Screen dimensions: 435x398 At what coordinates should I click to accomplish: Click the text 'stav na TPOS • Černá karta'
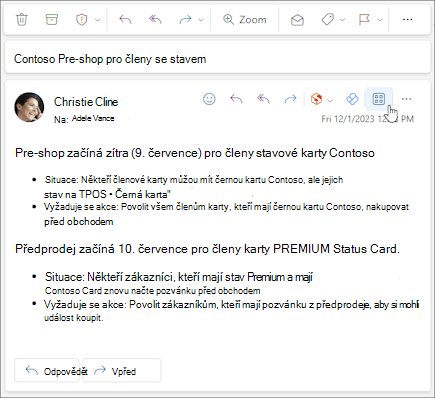click(x=107, y=194)
